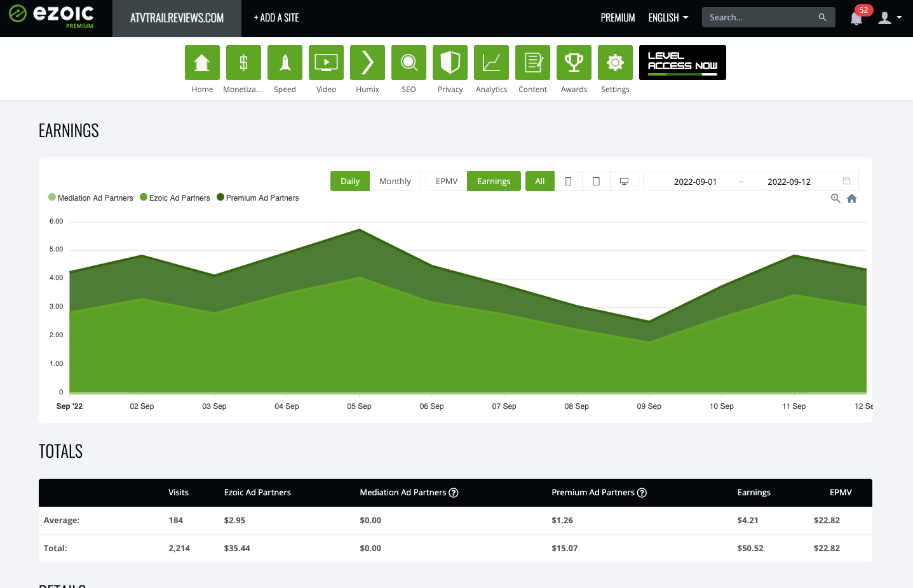The image size is (913, 588).
Task: Click the Level Access Now banner
Action: [x=682, y=62]
